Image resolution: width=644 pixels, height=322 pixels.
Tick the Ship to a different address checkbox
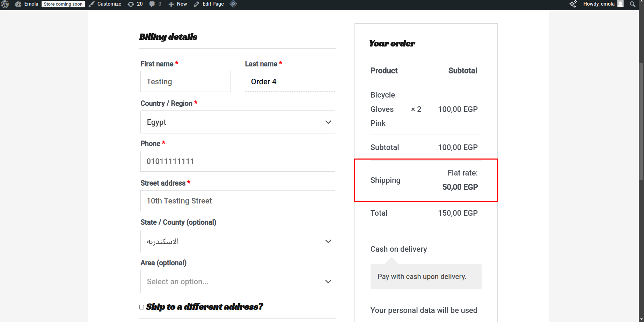coord(141,307)
